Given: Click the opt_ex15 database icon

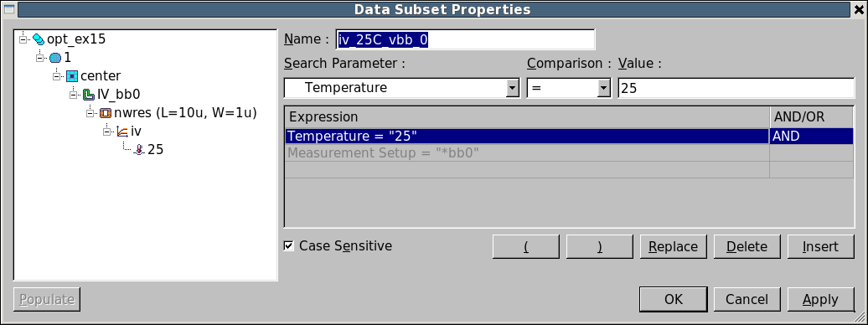Looking at the screenshot, I should (x=39, y=39).
